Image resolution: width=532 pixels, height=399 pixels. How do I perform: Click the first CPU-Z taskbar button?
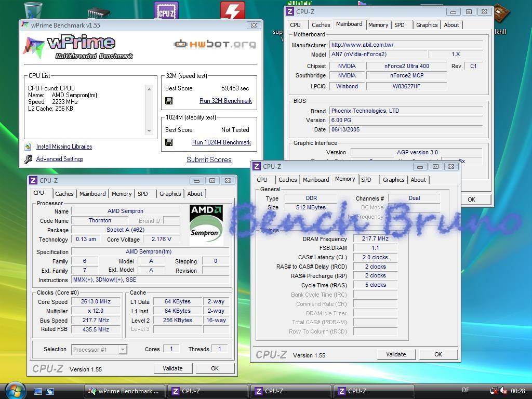point(207,391)
